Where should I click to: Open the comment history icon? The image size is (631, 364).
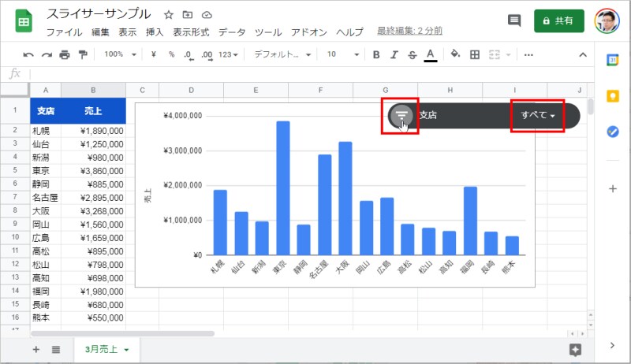(514, 20)
